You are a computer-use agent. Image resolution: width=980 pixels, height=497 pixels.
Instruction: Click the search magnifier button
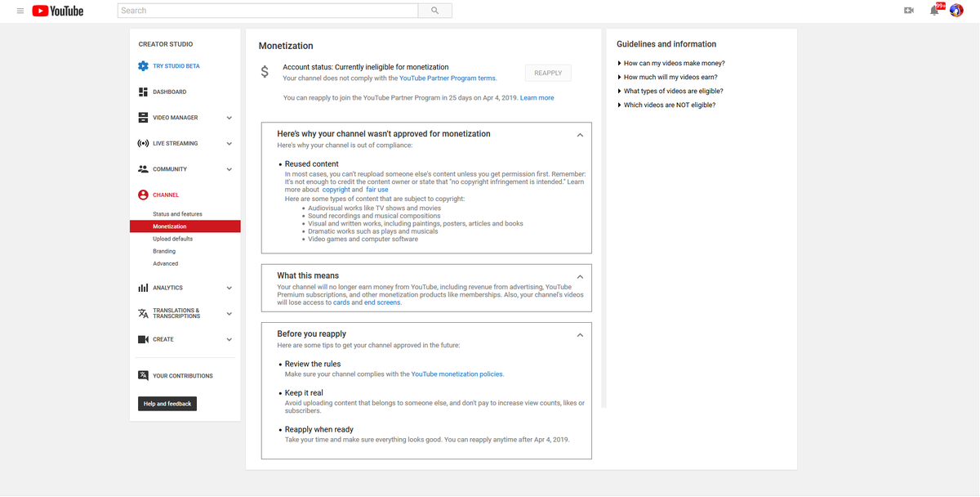(434, 11)
